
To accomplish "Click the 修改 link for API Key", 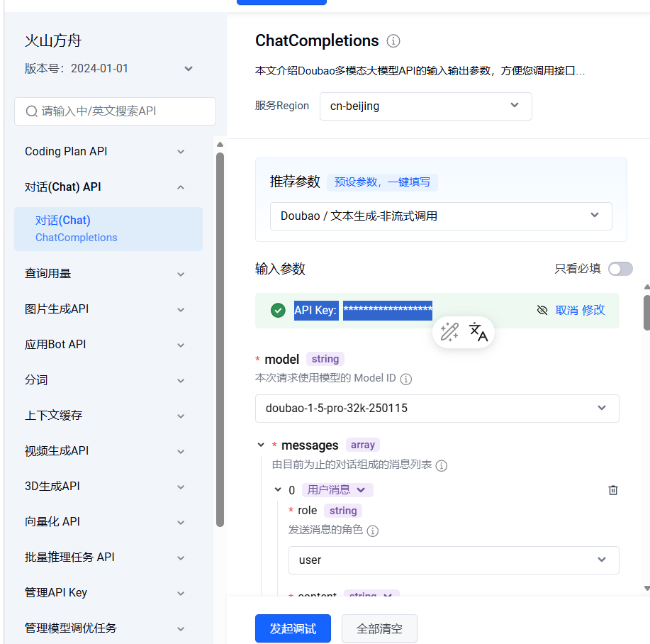I will click(x=593, y=310).
